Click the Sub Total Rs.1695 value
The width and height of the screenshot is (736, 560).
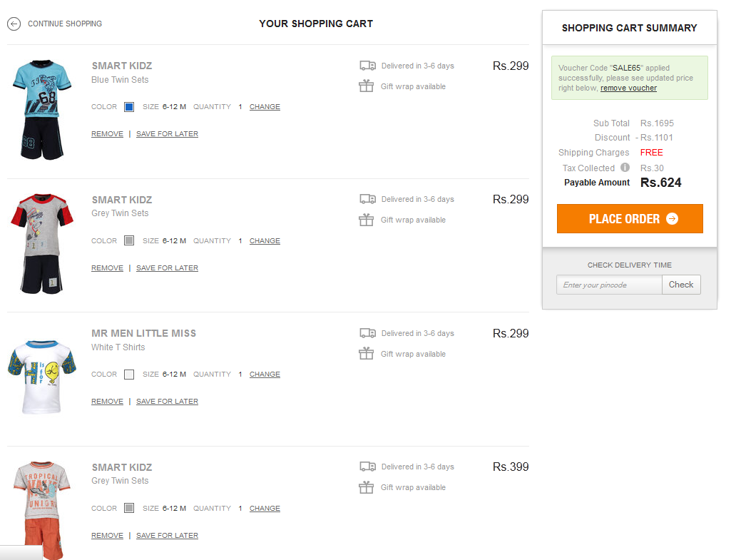tap(657, 123)
